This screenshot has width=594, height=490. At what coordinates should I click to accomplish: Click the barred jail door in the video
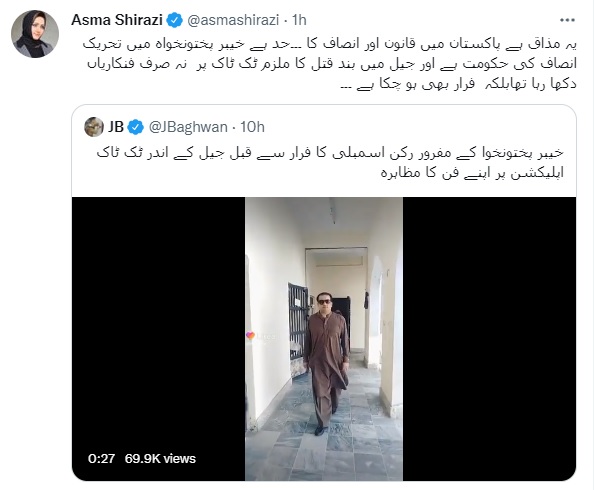298,322
